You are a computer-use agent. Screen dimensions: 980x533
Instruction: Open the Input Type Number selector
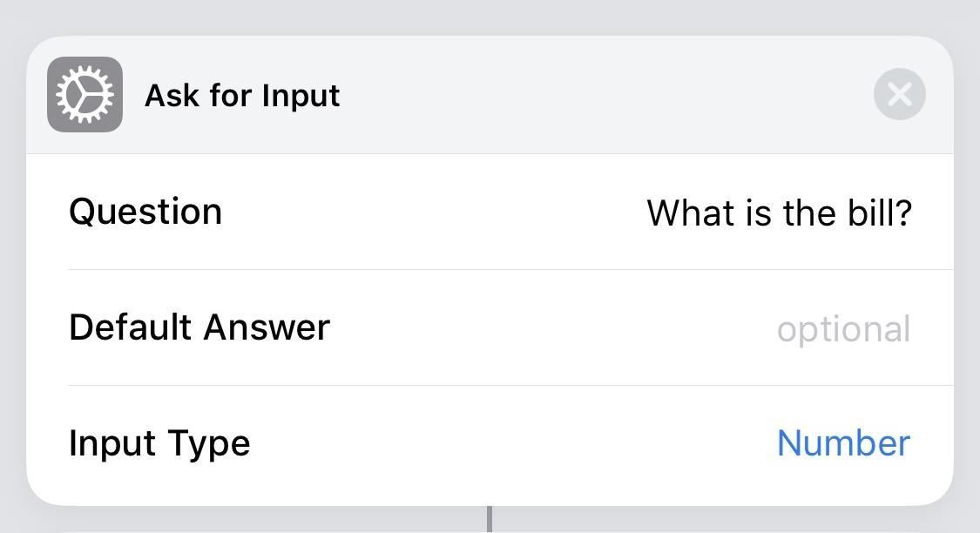click(843, 443)
